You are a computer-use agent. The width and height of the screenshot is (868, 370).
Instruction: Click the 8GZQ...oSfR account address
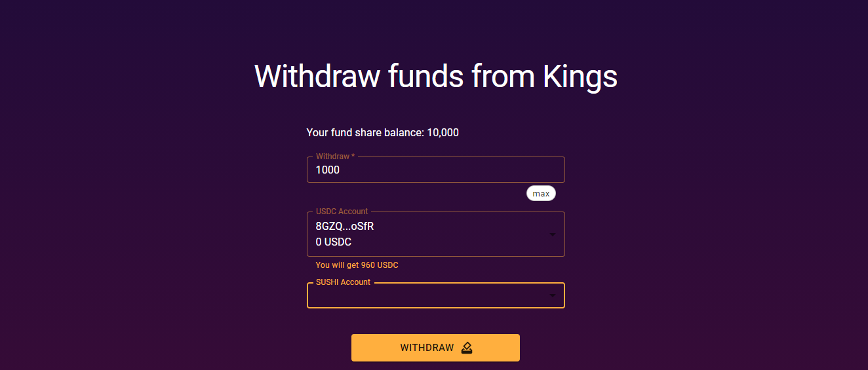[345, 227]
